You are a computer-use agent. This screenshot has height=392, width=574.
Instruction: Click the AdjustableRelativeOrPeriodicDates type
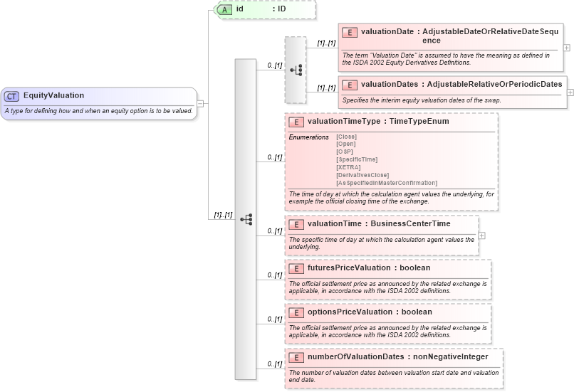point(494,84)
